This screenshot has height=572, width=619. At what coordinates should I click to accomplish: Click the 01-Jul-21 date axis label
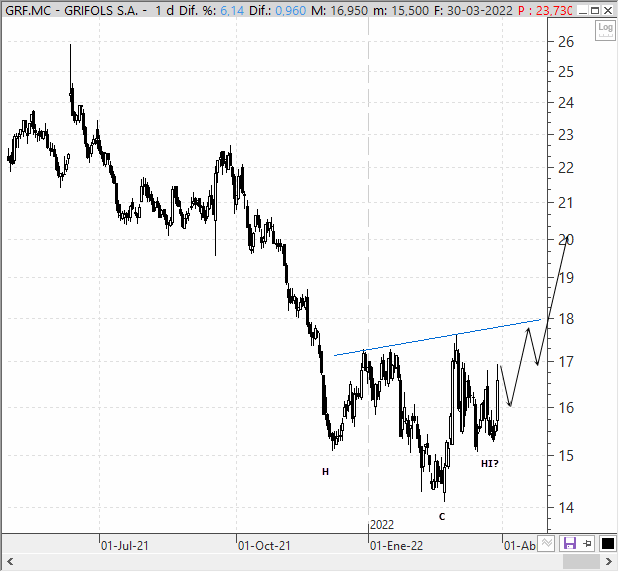(x=125, y=546)
